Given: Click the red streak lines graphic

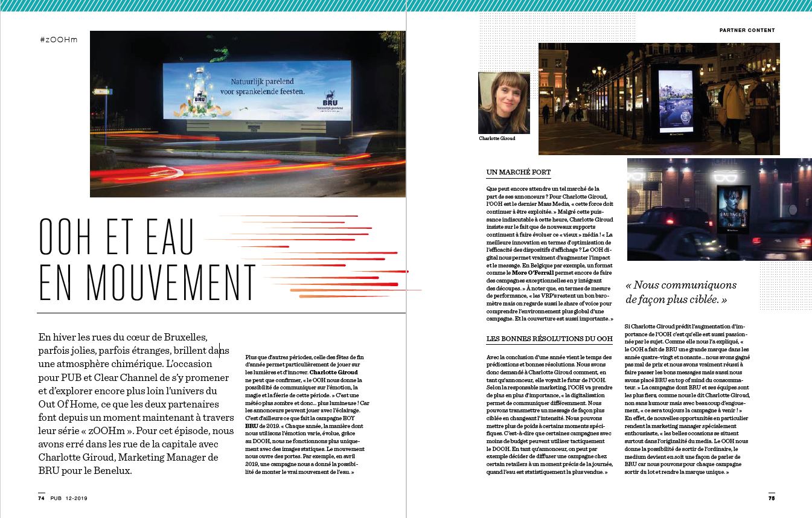Looking at the screenshot, I should 314,257.
